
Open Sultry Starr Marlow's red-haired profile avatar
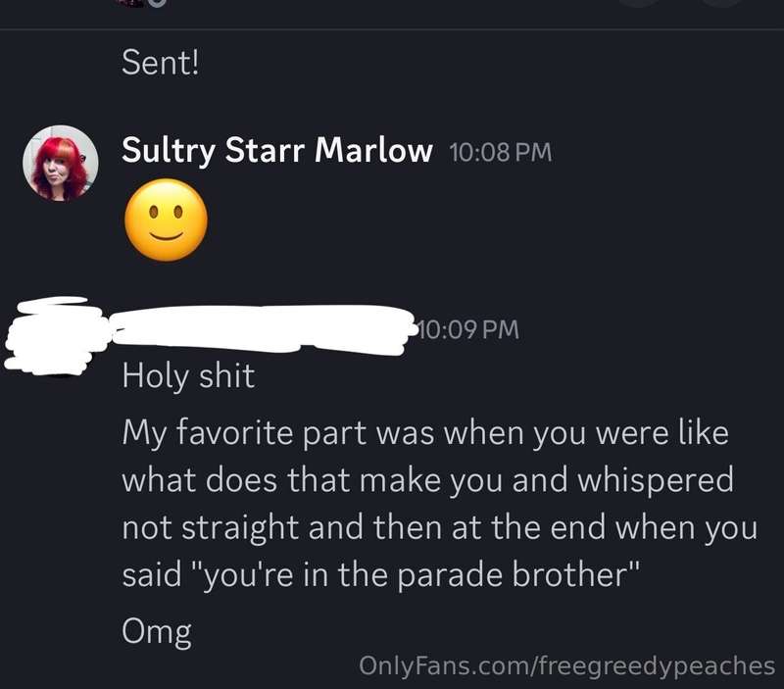(61, 163)
